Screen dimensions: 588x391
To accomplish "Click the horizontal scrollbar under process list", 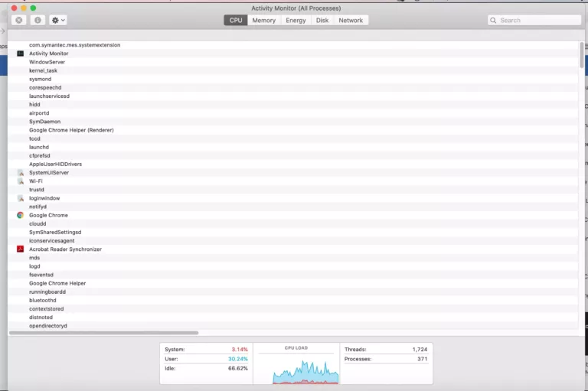I will coord(104,333).
